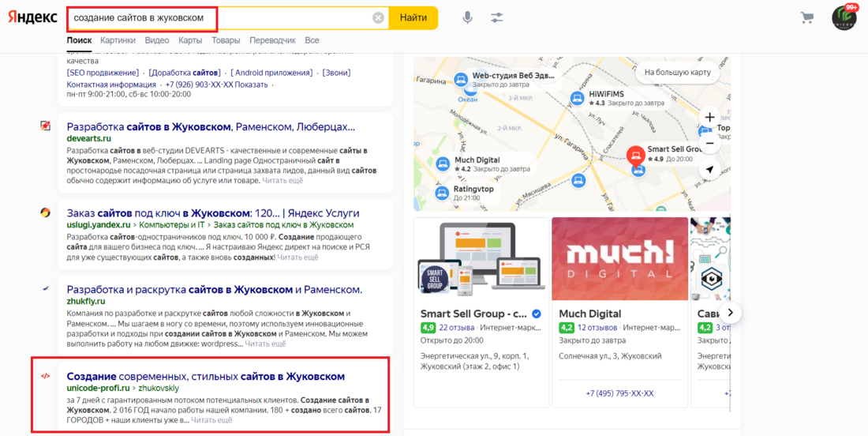The image size is (868, 436).
Task: Open devearts.ru green URL
Action: pyautogui.click(x=89, y=138)
